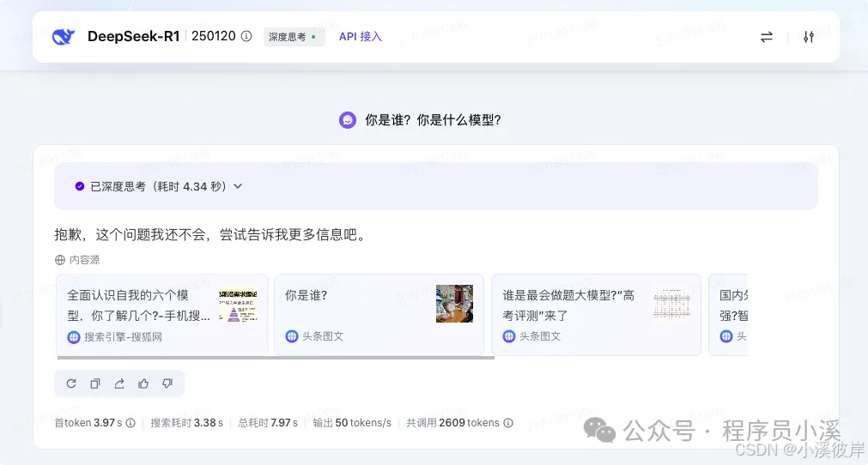Open chart thumbnail on 高考评测 card

pyautogui.click(x=671, y=304)
